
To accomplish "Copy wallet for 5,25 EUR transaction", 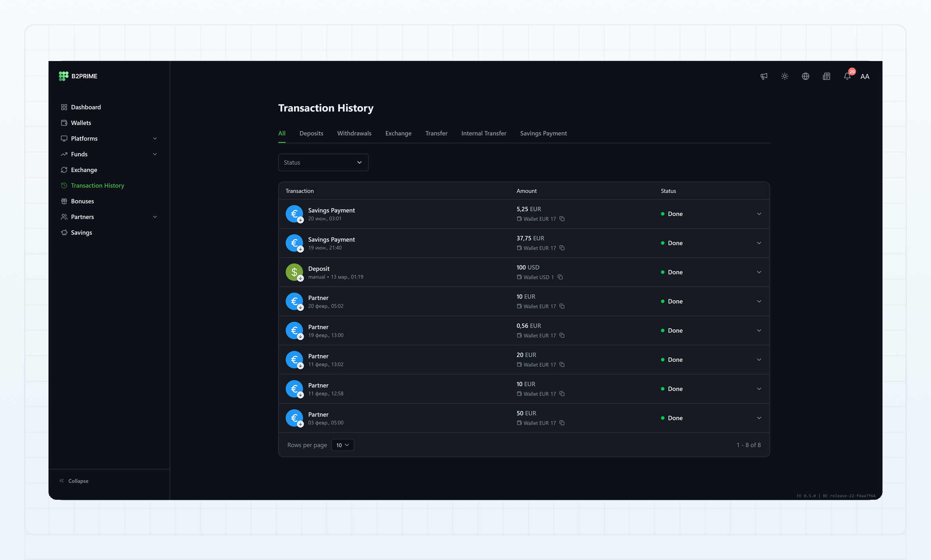I will [x=562, y=219].
